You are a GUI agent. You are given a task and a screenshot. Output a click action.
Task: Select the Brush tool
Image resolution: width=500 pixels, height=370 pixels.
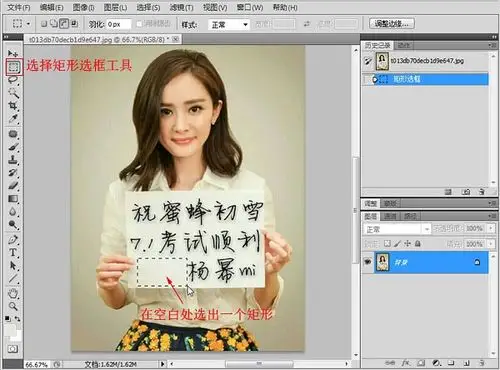[x=13, y=147]
